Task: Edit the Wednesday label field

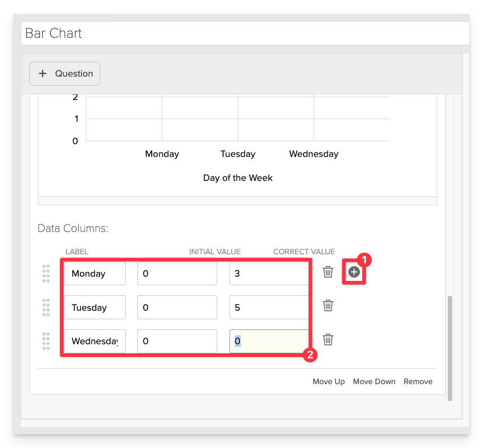Action: 95,341
